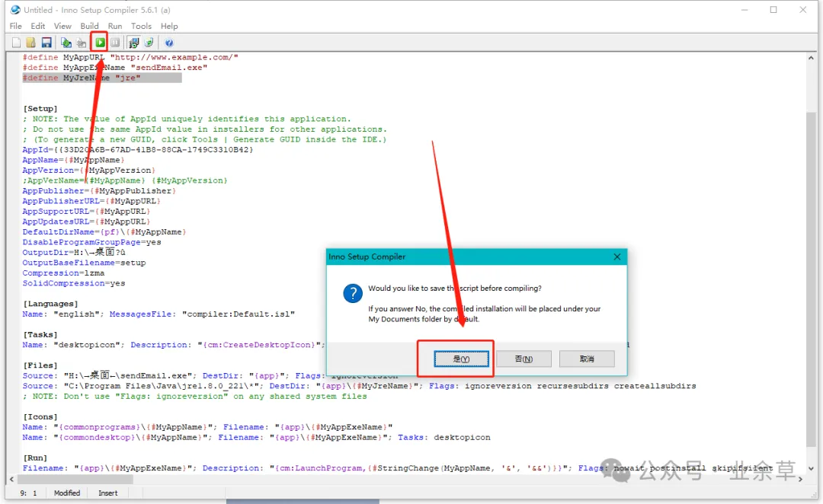This screenshot has width=823, height=504.
Task: Click the 否(N) button in the dialog
Action: tap(524, 359)
